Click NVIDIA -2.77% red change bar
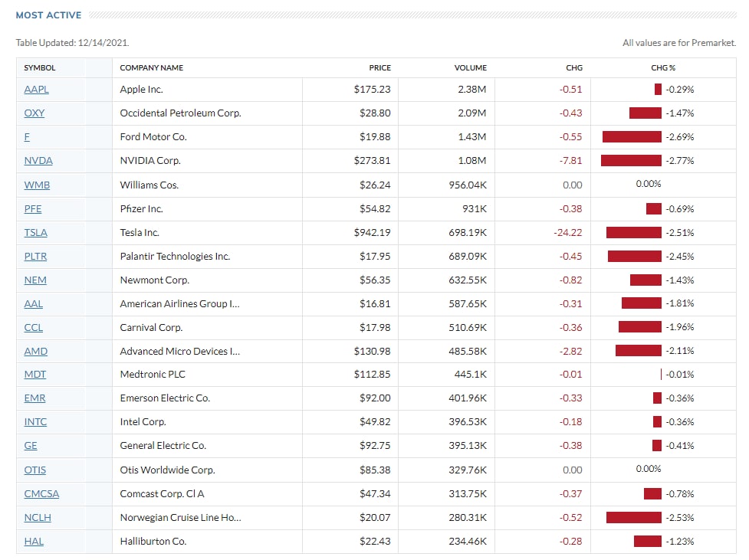This screenshot has width=749, height=560. click(x=631, y=160)
